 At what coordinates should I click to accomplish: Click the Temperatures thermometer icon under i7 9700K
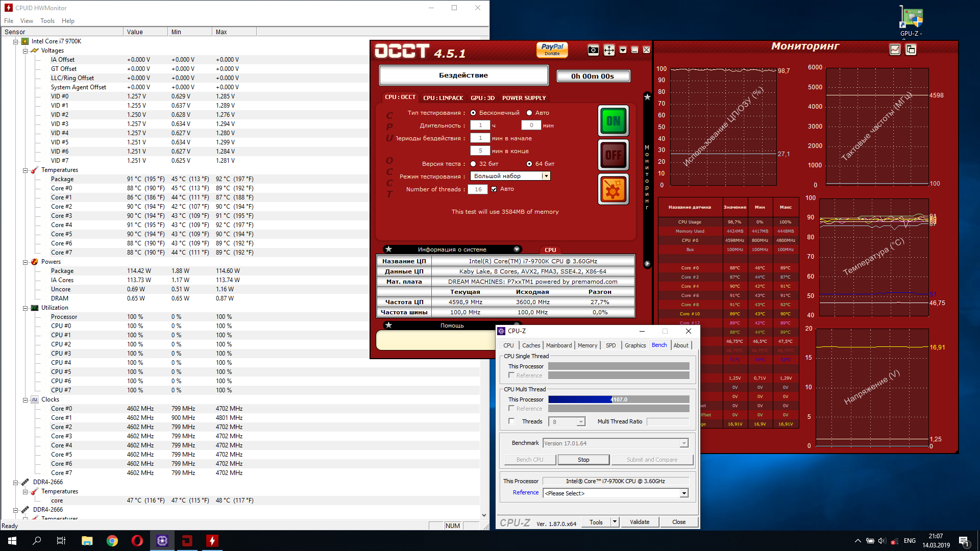point(34,170)
